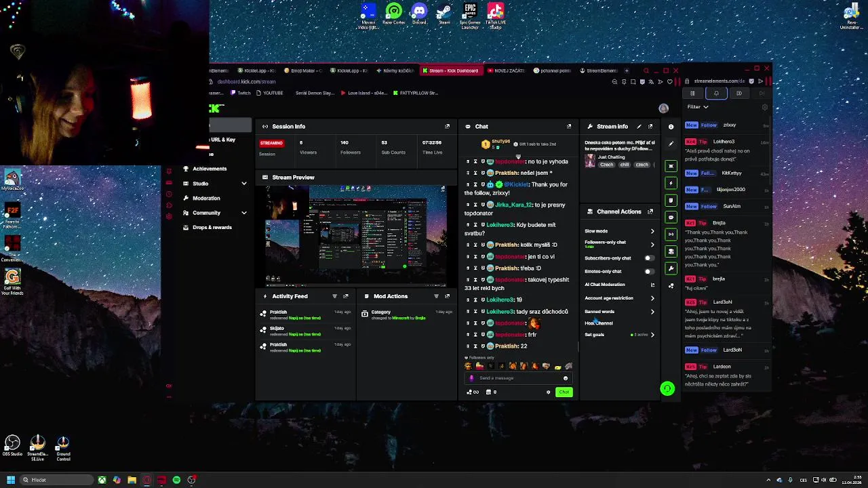Viewport: 868px width, 488px height.
Task: Click the lightning bolt sidebar icon
Action: click(671, 183)
